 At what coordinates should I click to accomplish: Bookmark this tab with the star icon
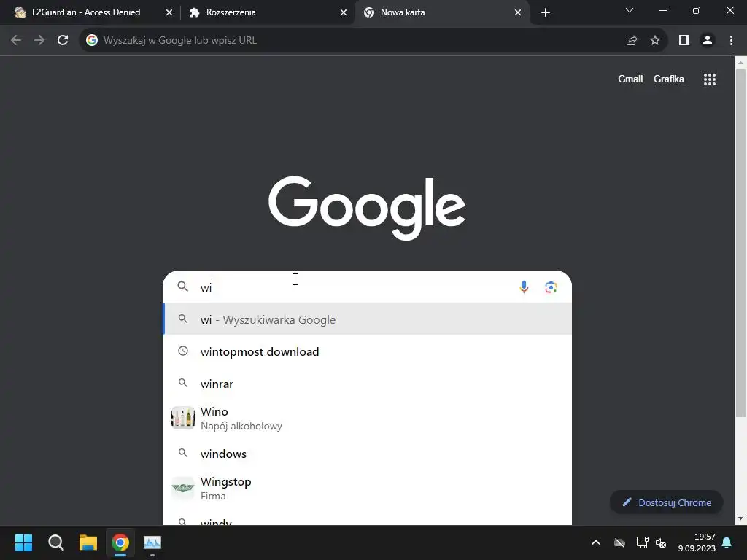click(x=655, y=41)
